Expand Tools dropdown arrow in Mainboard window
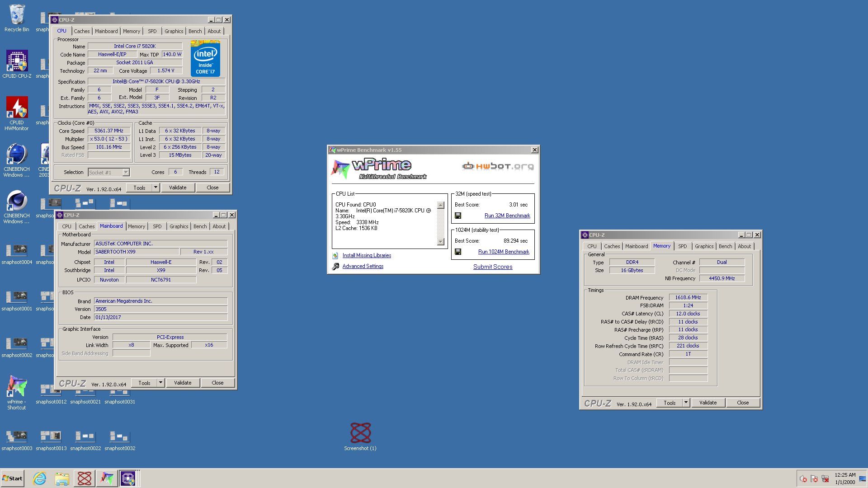Image resolution: width=868 pixels, height=488 pixels. point(160,383)
